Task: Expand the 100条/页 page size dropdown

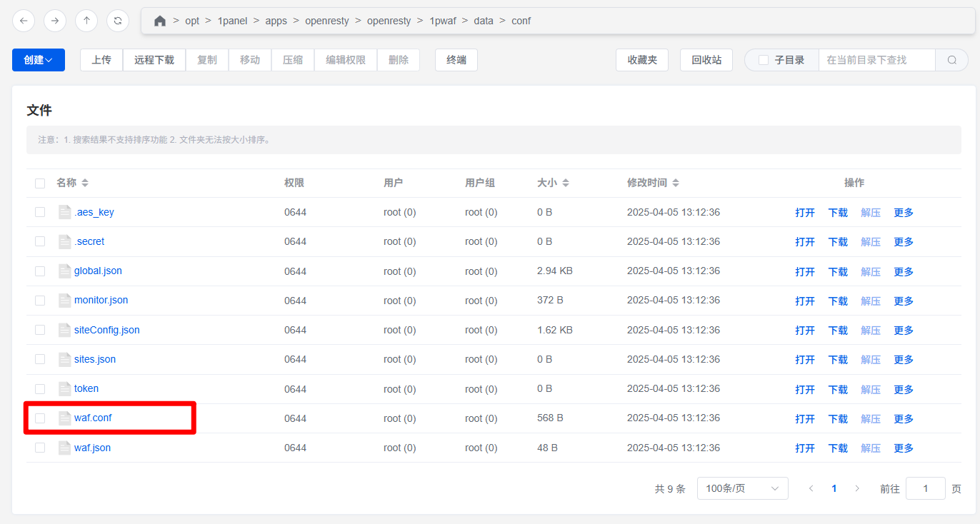Action: click(x=742, y=488)
